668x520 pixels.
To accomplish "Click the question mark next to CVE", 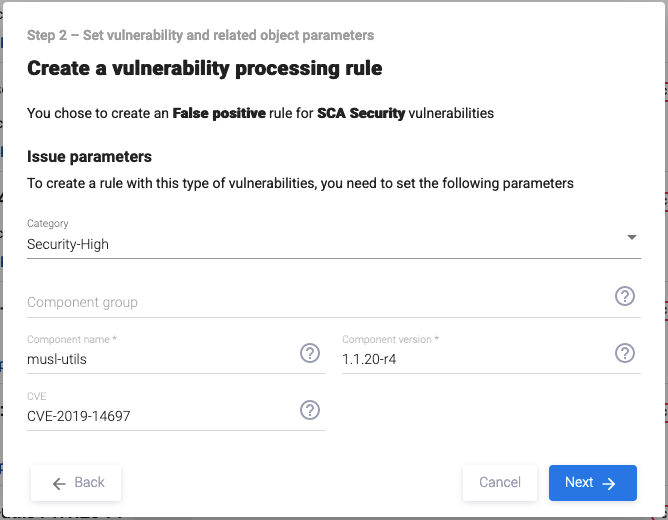I will click(310, 410).
